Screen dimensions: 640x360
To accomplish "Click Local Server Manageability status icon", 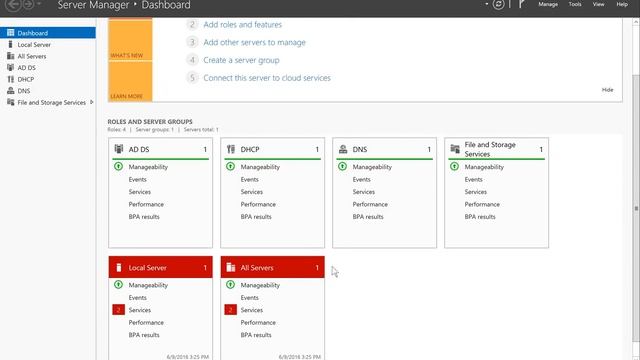I will tap(118, 284).
